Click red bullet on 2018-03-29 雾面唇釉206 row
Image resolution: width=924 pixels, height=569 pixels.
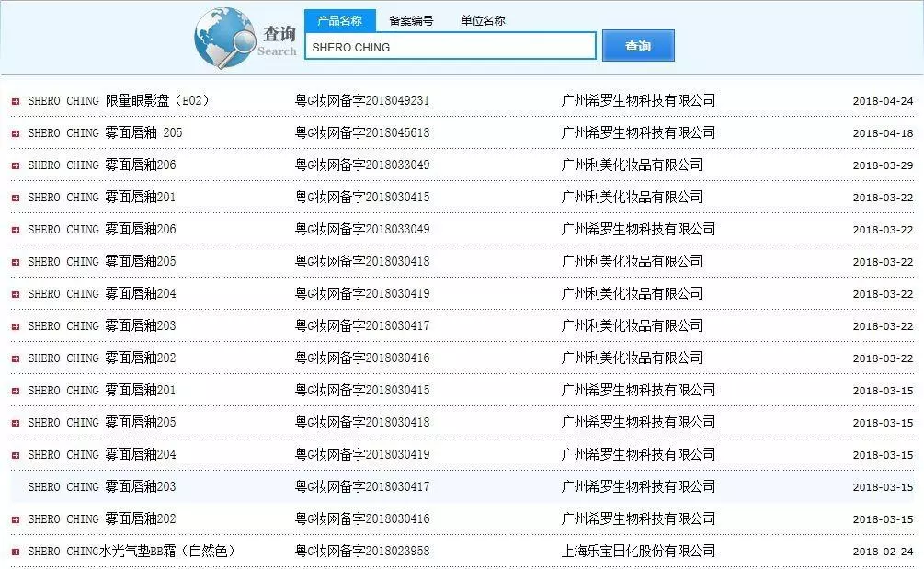(16, 165)
